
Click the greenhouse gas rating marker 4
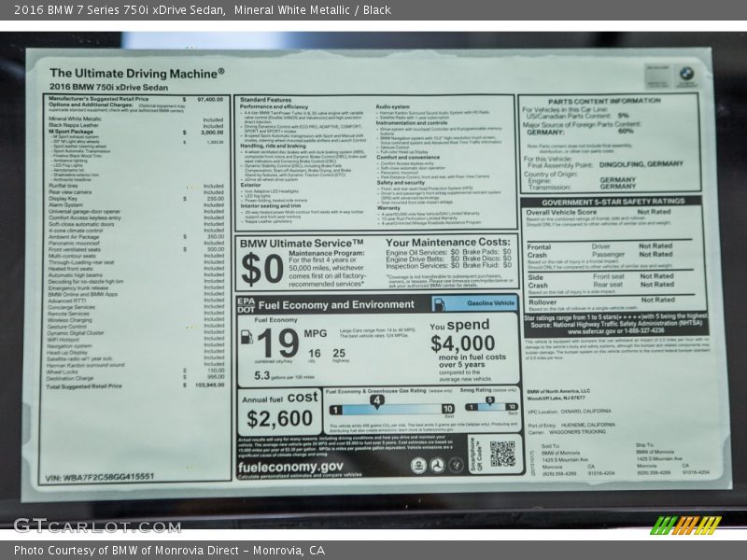tap(377, 400)
